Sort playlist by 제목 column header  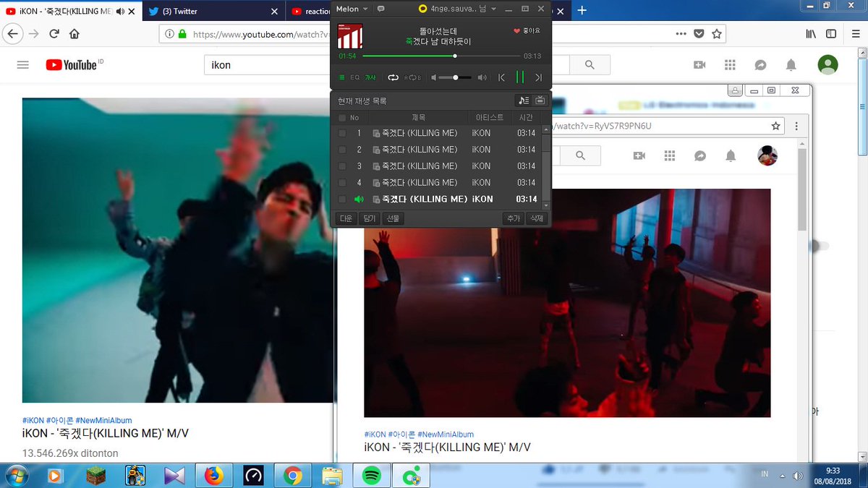pyautogui.click(x=418, y=117)
